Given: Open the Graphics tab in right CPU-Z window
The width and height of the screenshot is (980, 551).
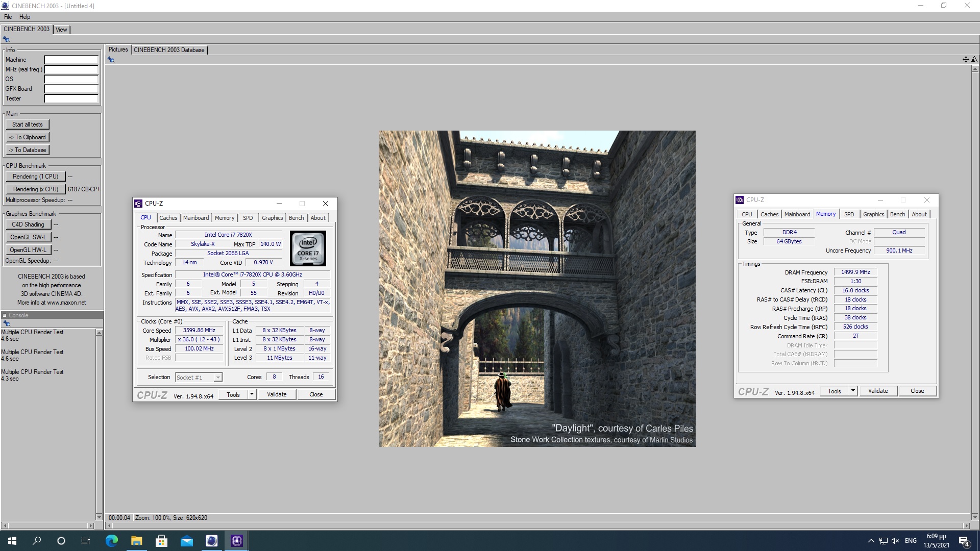Looking at the screenshot, I should pyautogui.click(x=874, y=214).
